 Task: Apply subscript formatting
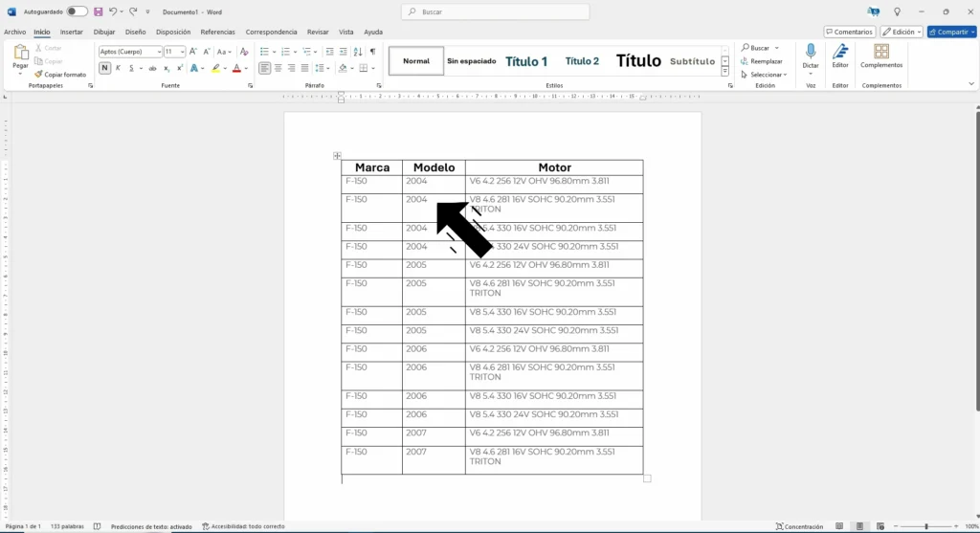[x=167, y=68]
